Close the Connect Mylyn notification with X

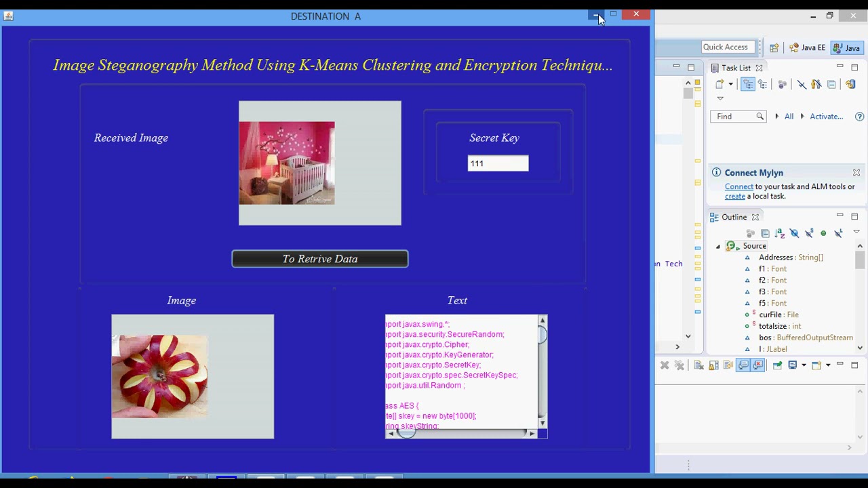(856, 173)
